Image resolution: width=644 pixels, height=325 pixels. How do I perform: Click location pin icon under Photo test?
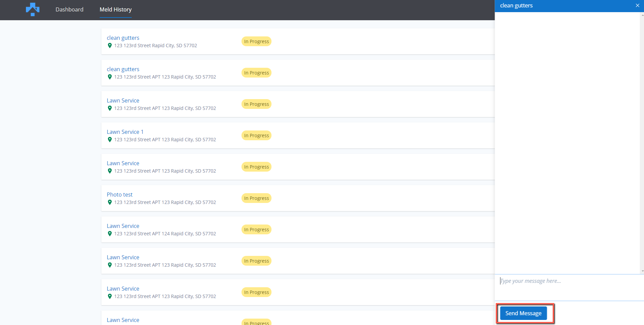coord(109,202)
